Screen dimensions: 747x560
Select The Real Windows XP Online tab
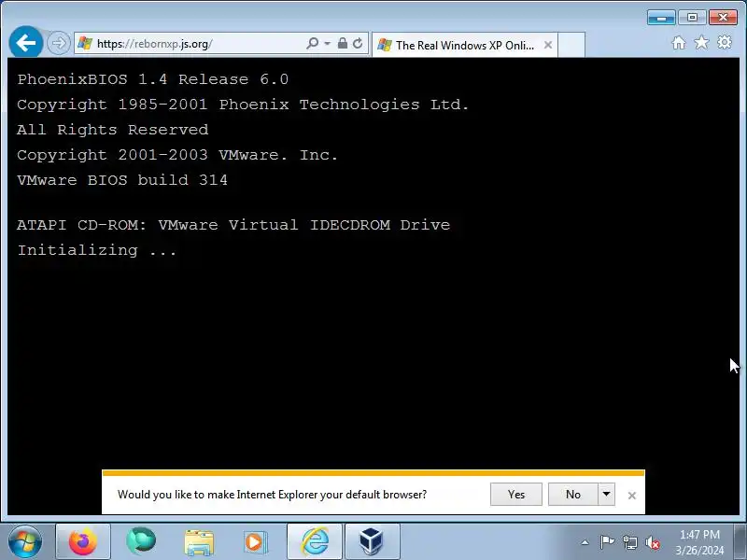464,45
